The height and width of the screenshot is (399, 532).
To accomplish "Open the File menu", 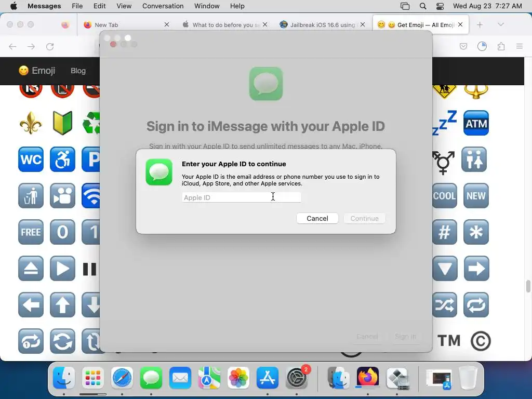I will click(77, 6).
